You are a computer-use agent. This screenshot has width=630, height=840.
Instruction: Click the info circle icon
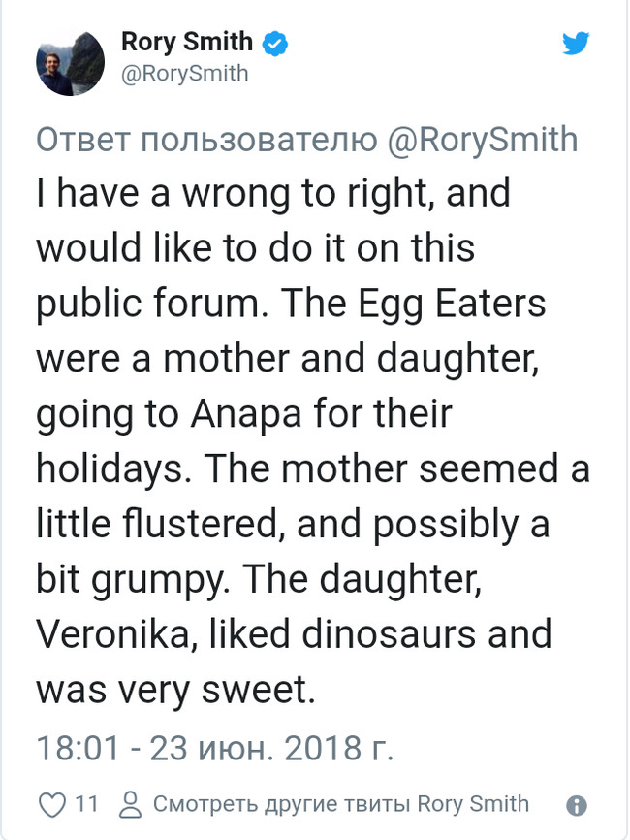[x=576, y=805]
